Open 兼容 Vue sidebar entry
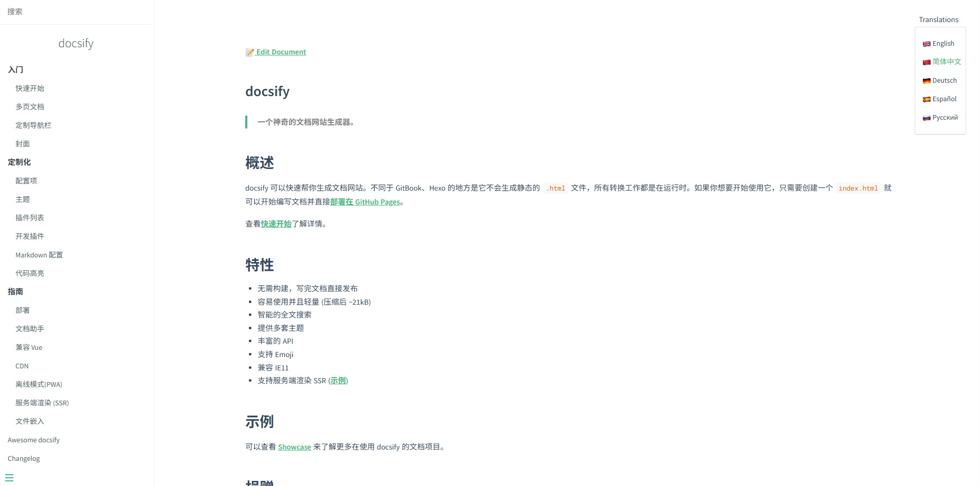The image size is (980, 486). tap(29, 347)
